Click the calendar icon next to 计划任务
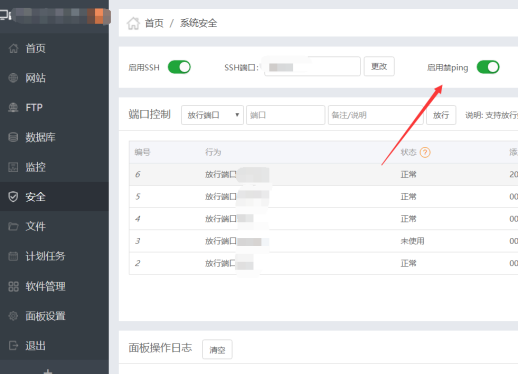This screenshot has height=374, width=519. [13, 256]
